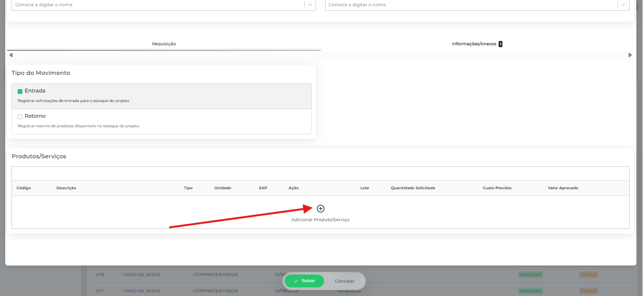644x296 pixels.
Task: Expand the left name dropdown chevron
Action: (310, 5)
